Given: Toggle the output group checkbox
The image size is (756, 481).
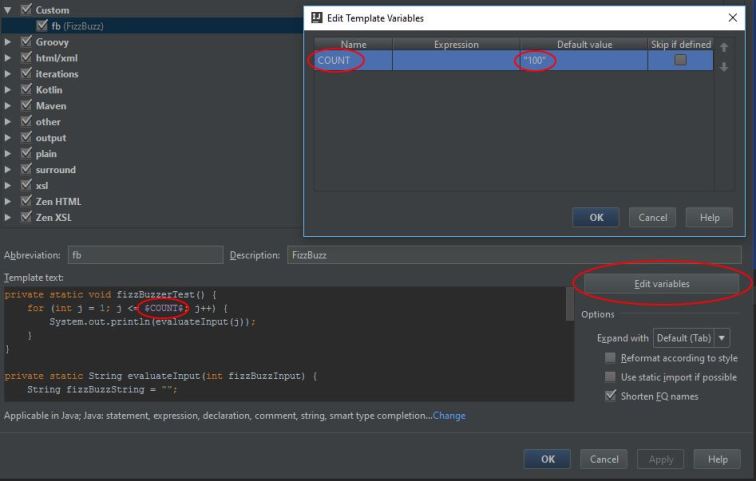Looking at the screenshot, I should click(x=27, y=137).
